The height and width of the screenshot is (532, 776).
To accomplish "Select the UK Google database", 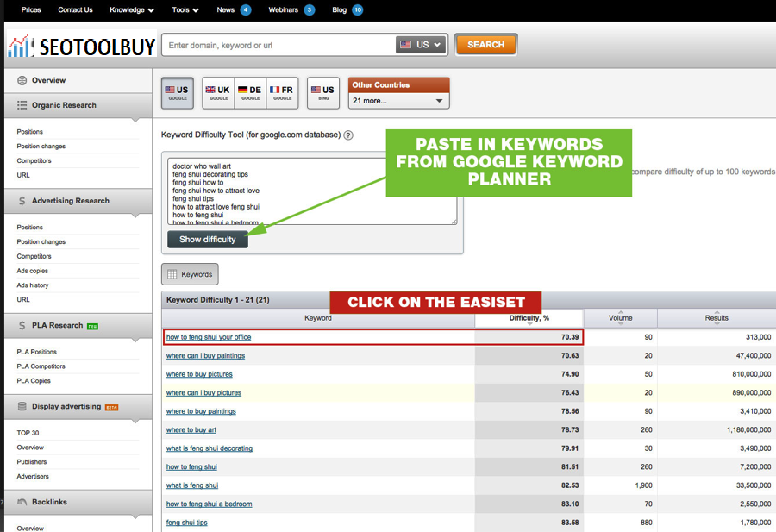I will pos(218,92).
